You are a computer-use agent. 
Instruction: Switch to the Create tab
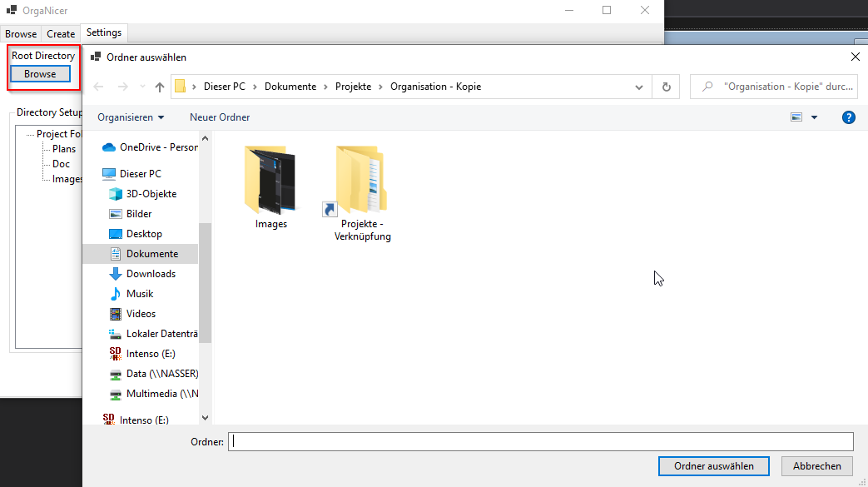point(61,34)
